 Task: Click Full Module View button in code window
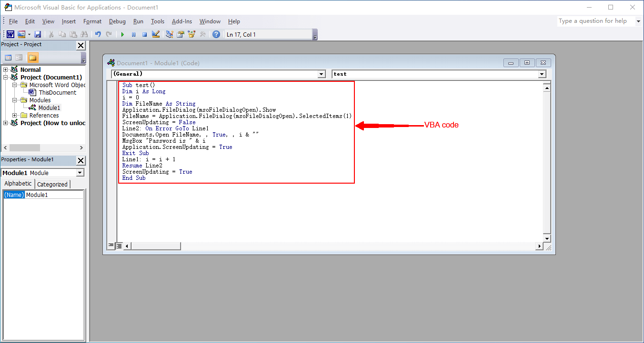[119, 246]
